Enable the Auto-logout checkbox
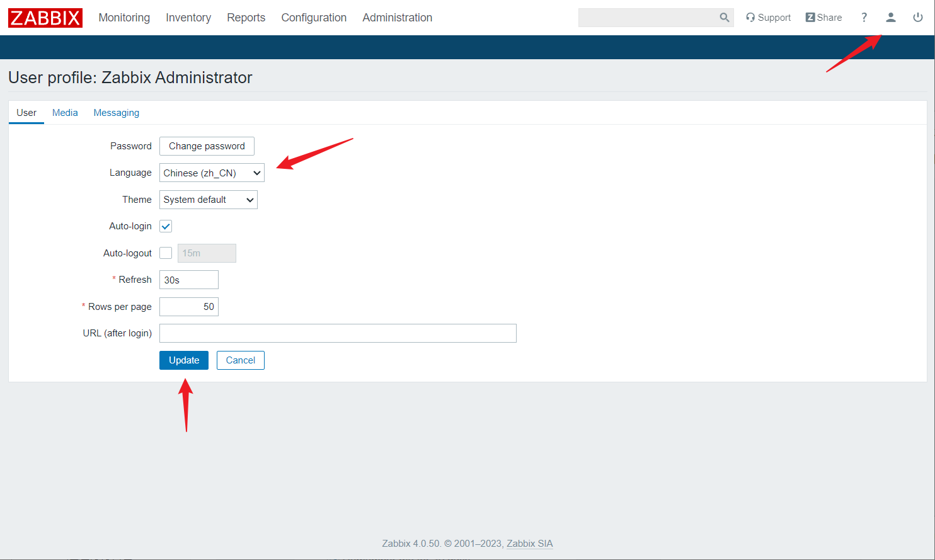 166,253
